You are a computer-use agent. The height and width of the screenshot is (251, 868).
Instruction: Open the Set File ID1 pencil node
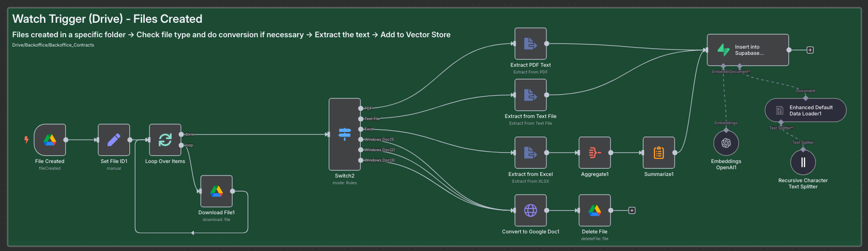(114, 140)
